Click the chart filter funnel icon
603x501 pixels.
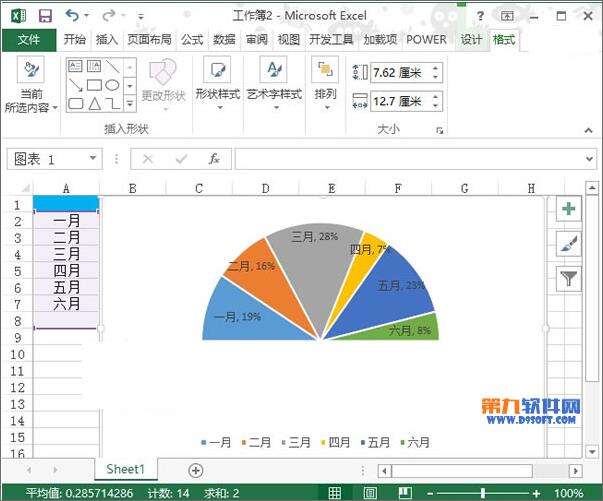click(x=569, y=278)
